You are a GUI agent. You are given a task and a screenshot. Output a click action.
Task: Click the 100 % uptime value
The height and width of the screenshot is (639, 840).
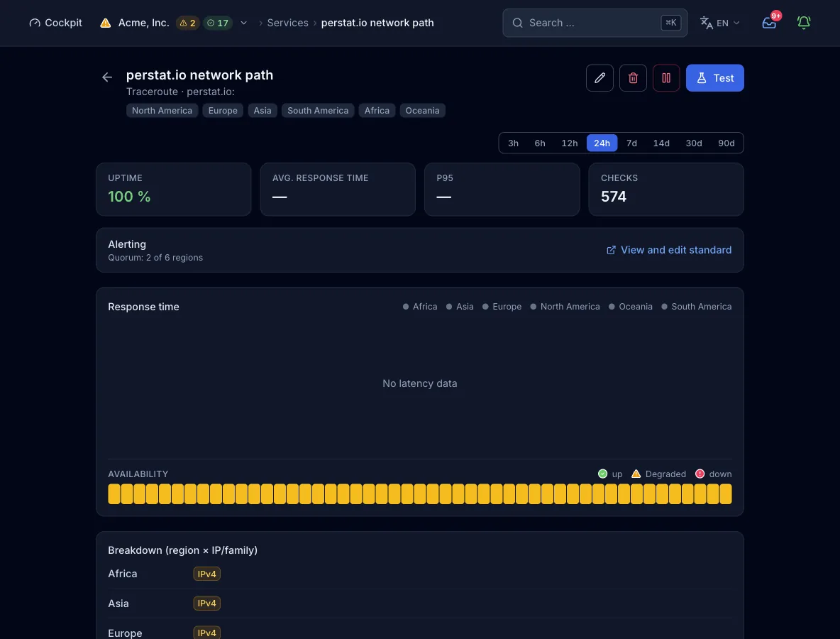[129, 197]
